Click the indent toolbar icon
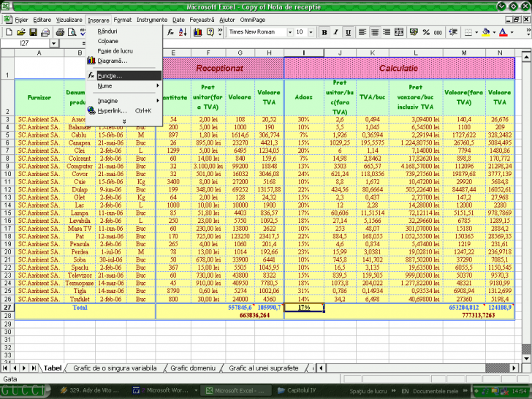 [x=453, y=32]
